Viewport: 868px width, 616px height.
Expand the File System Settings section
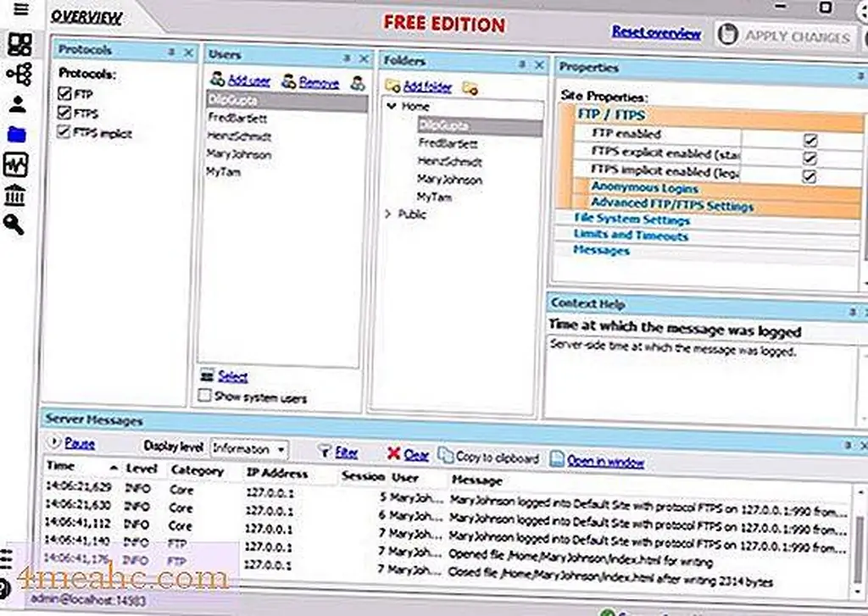coord(632,219)
